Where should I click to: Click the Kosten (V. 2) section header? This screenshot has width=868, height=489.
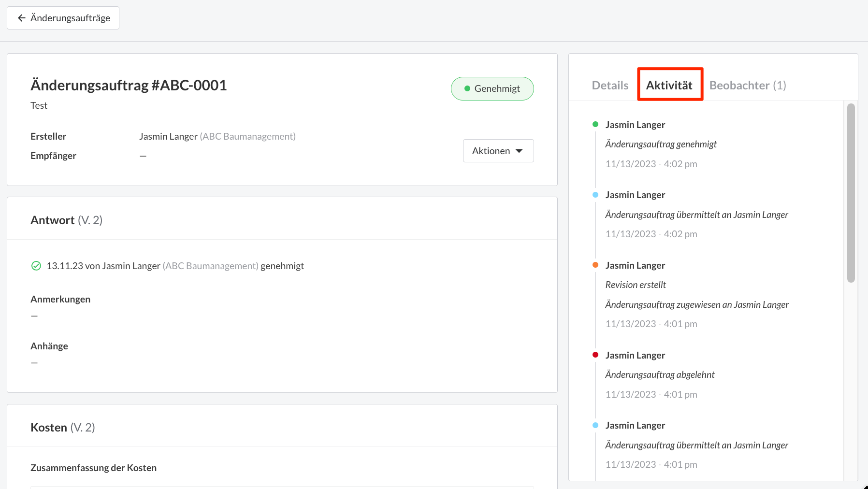coord(62,428)
